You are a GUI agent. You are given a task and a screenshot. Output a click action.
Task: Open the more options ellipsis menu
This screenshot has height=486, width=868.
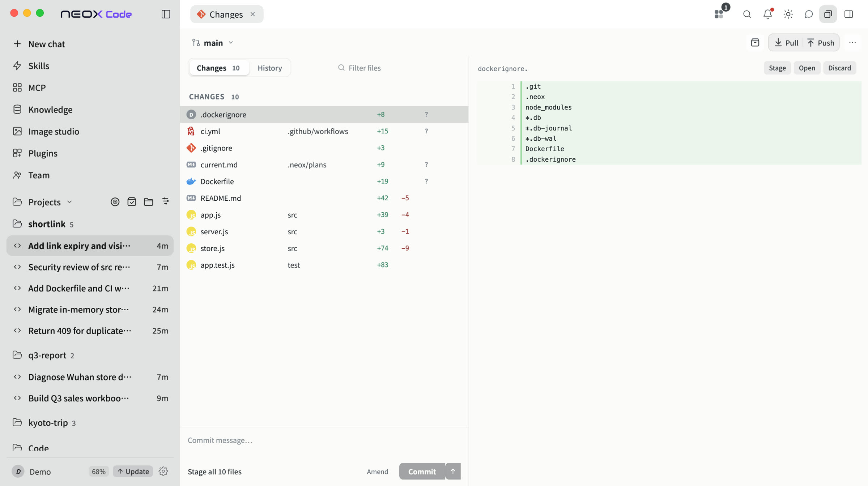[852, 43]
